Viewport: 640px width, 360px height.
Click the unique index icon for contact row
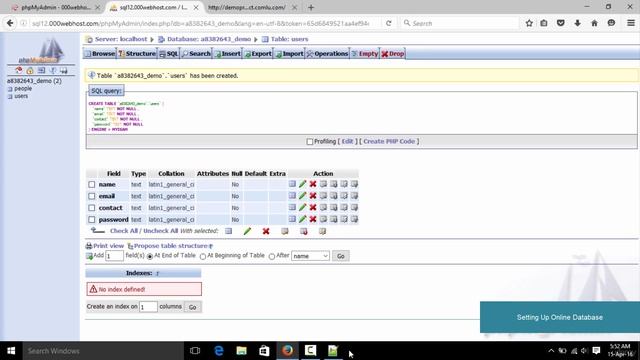click(333, 207)
